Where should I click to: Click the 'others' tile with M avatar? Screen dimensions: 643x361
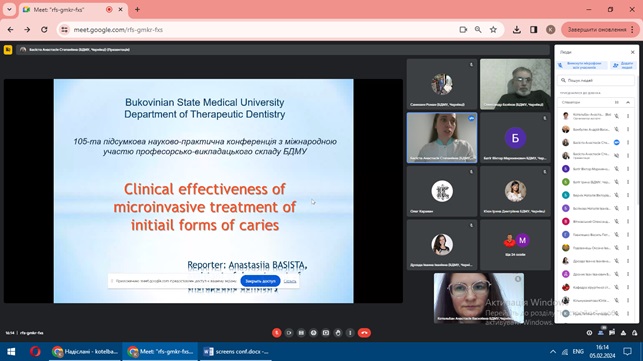coord(515,244)
